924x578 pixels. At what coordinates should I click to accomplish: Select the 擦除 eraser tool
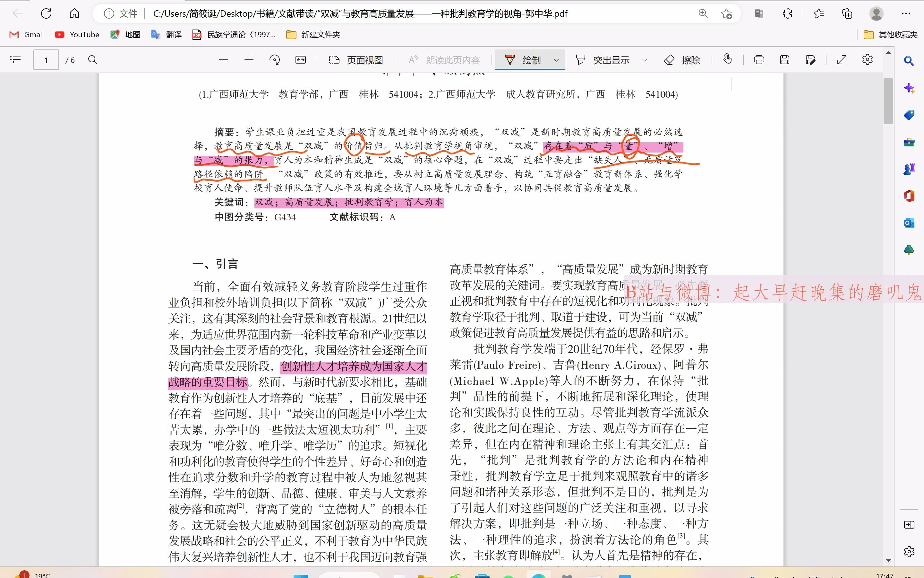(682, 60)
